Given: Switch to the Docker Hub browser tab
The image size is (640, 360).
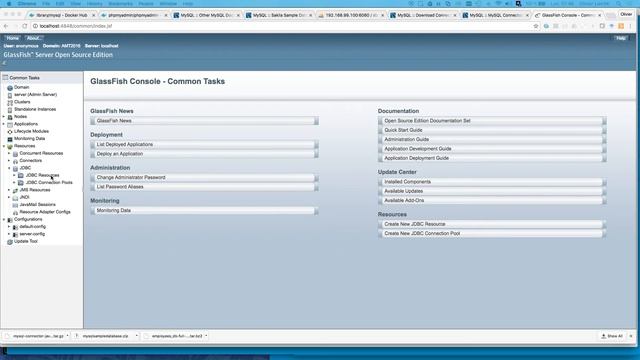Looking at the screenshot, I should [61, 15].
